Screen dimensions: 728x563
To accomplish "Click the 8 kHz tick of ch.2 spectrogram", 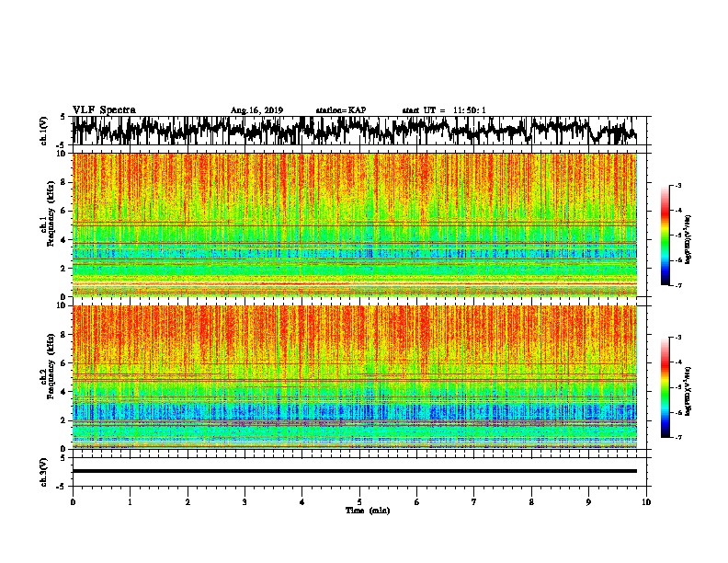I will pyautogui.click(x=63, y=335).
